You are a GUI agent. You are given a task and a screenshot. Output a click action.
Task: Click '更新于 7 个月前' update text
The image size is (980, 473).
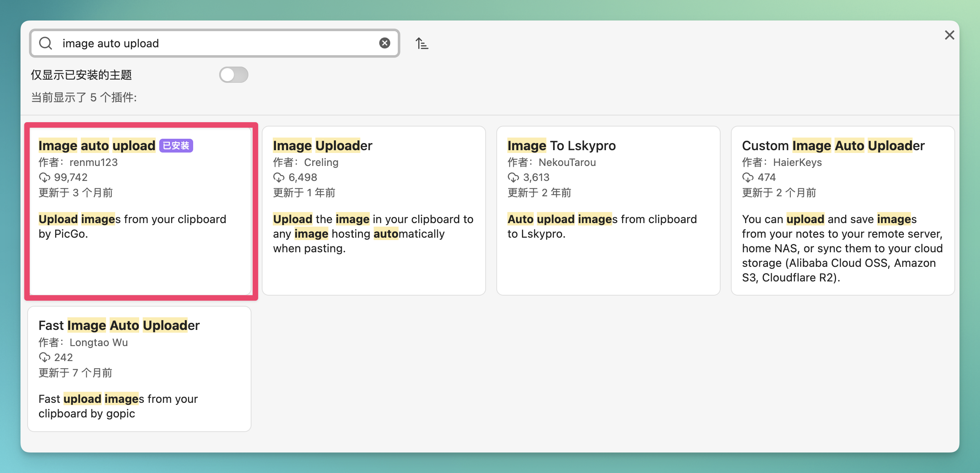(x=75, y=373)
